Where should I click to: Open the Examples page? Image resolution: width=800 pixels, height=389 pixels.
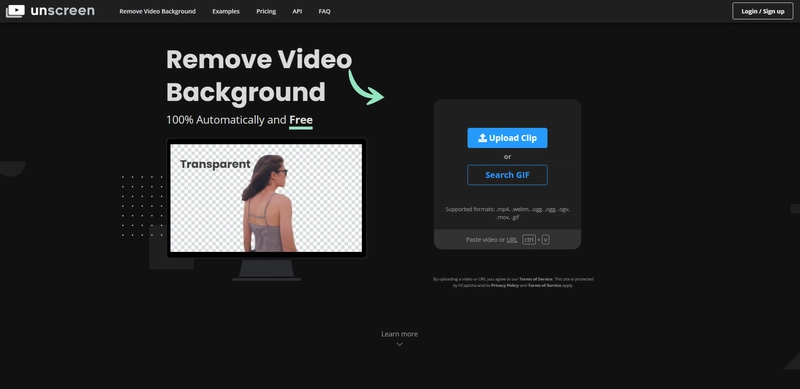coord(226,11)
